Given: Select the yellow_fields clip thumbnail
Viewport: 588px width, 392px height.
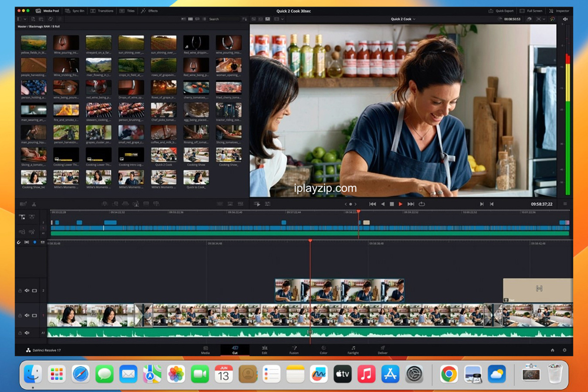Looking at the screenshot, I should [x=34, y=43].
